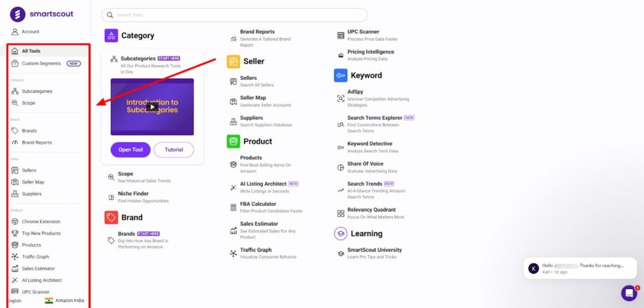Screen dimensions: 644x308
Task: Click the SmartScout logo
Action: click(x=42, y=14)
